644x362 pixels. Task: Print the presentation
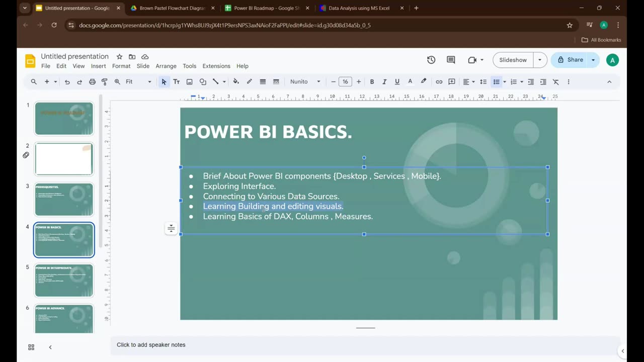coord(92,81)
